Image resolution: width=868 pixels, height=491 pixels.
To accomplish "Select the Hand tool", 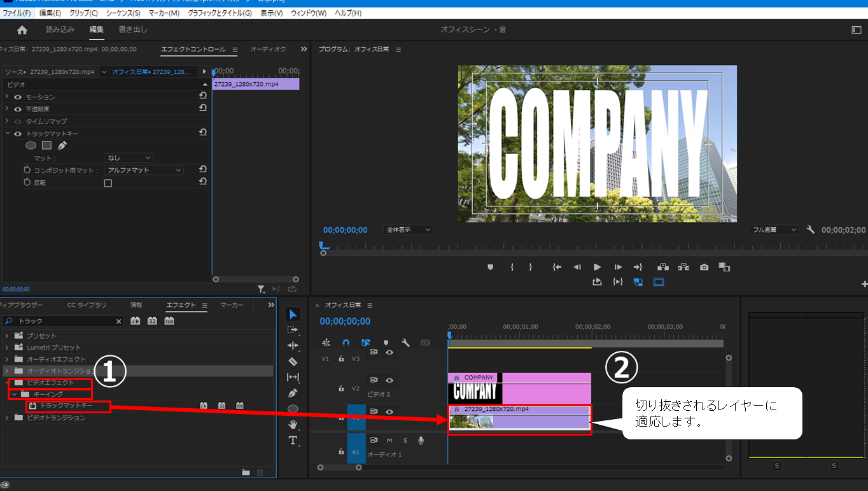I will click(x=293, y=424).
